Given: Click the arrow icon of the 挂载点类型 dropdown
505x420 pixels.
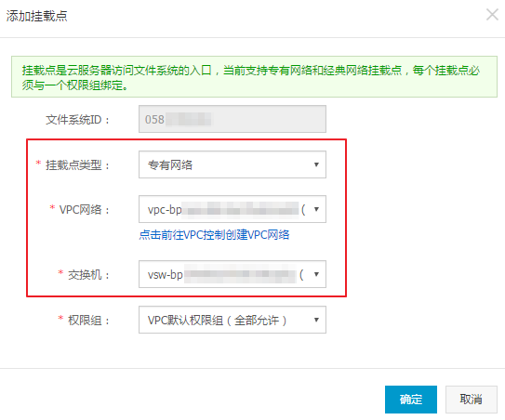Looking at the screenshot, I should pyautogui.click(x=316, y=164).
